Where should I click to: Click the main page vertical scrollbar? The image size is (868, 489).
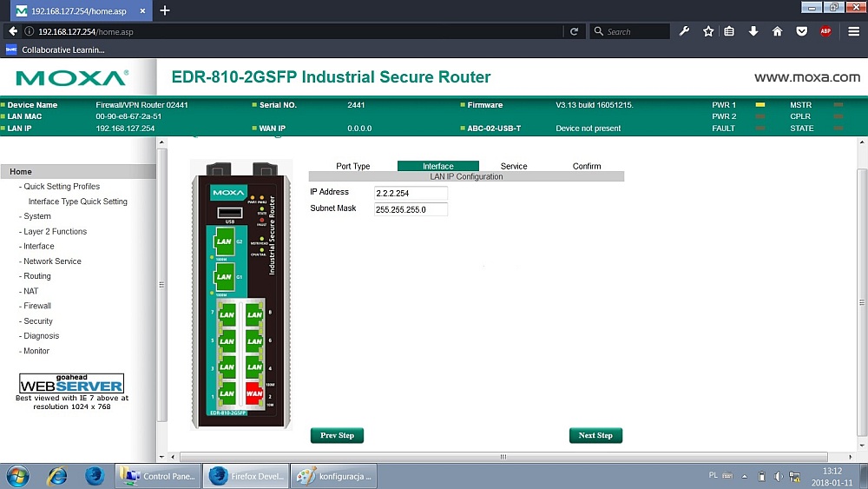862,301
